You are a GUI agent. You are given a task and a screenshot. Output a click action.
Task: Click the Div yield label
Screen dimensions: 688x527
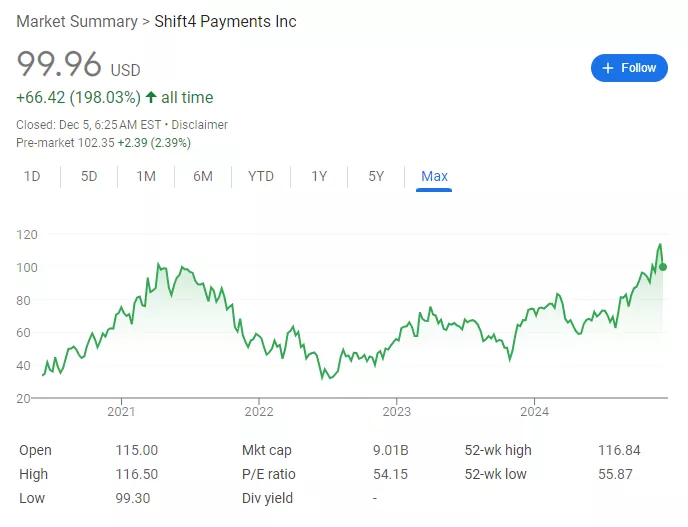267,498
